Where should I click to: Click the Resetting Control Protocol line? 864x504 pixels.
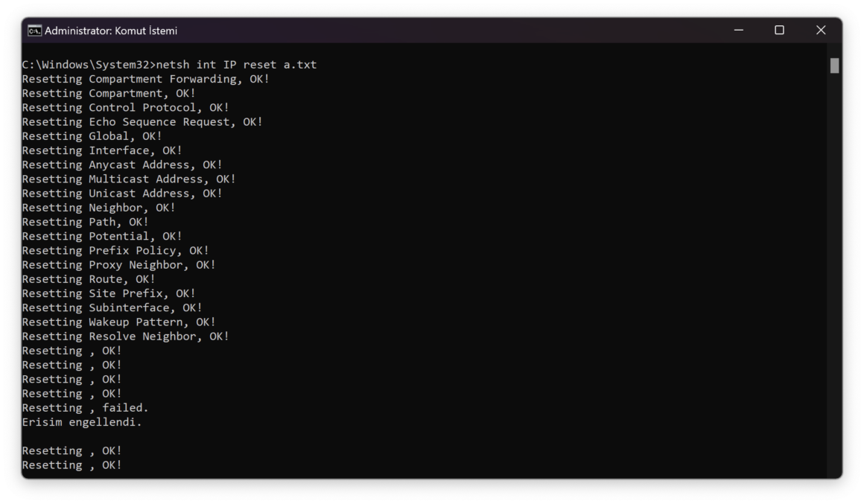125,107
